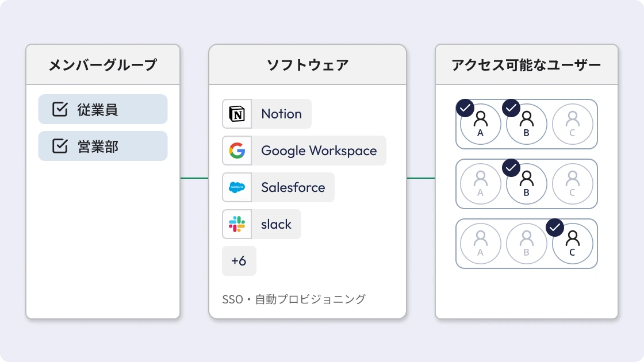The height and width of the screenshot is (362, 644).
Task: Select user C in the third access row
Action: click(x=573, y=244)
